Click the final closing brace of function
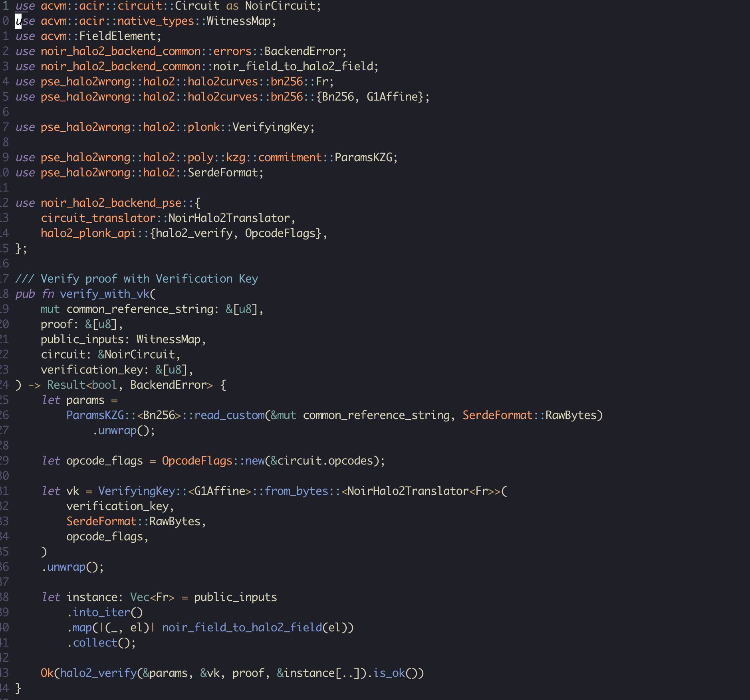 (18, 688)
